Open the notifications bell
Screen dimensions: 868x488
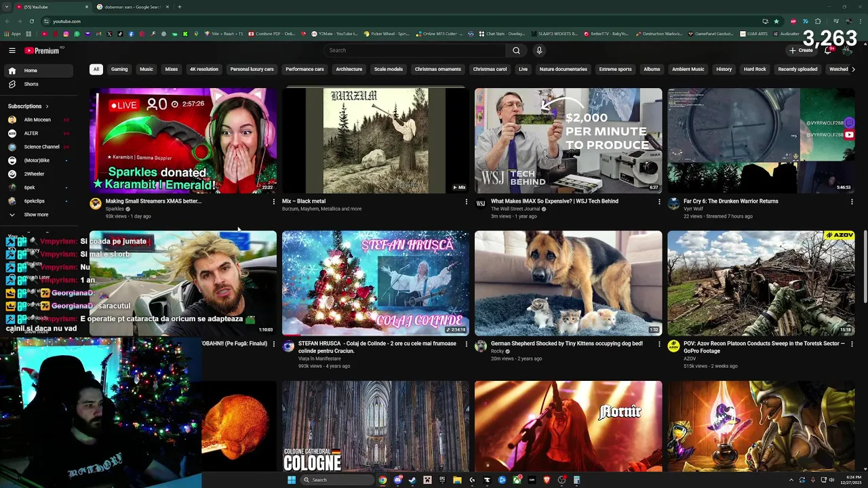click(828, 50)
